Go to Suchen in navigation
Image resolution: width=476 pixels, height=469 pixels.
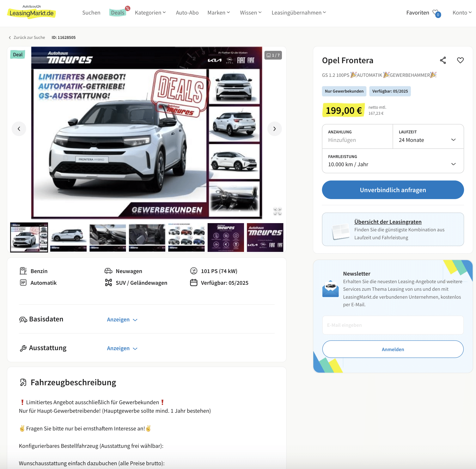coord(91,13)
